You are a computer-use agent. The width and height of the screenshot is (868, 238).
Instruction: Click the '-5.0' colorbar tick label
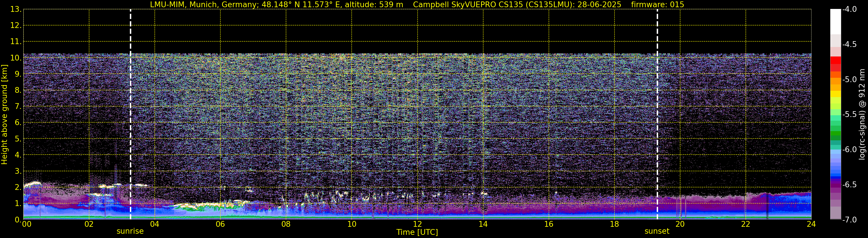coord(849,80)
